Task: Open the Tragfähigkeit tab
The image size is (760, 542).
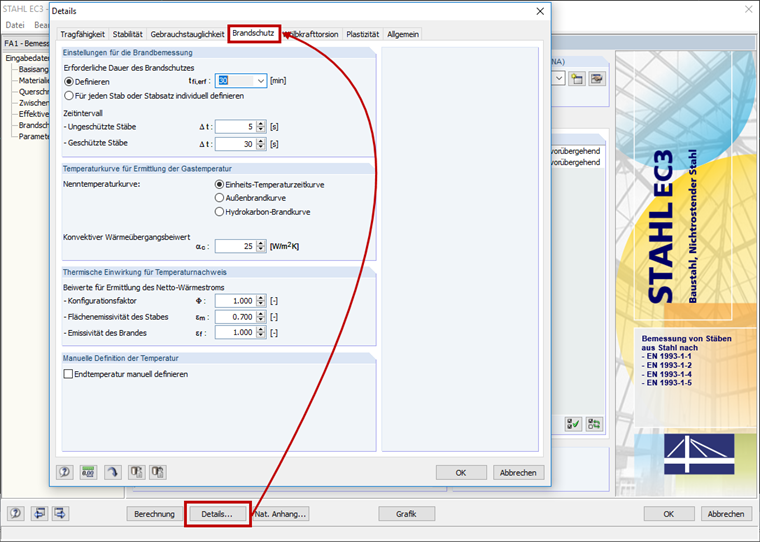Action: point(82,34)
